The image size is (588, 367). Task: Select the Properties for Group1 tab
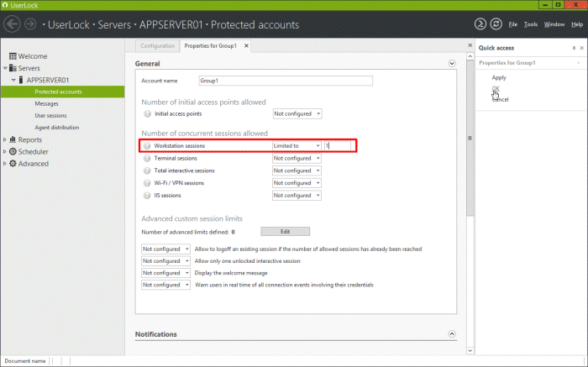click(x=210, y=45)
